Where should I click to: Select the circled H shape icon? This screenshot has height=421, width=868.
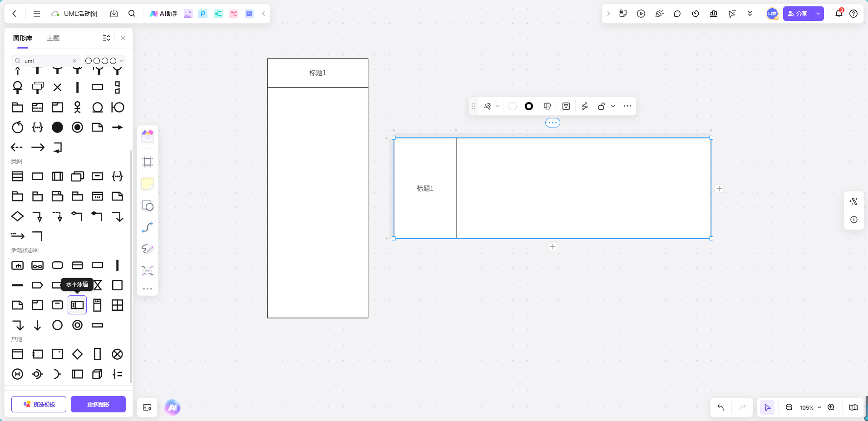point(17,374)
